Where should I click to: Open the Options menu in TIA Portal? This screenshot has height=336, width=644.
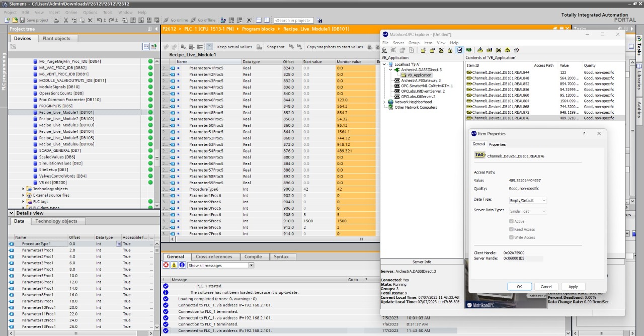(90, 12)
